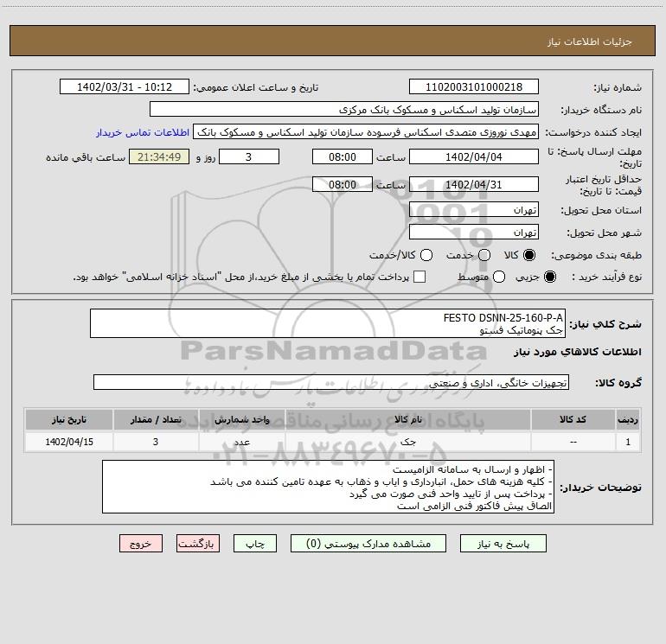The image size is (666, 644).
Task: Click the need number field 1102003101000218
Action: coord(474,86)
